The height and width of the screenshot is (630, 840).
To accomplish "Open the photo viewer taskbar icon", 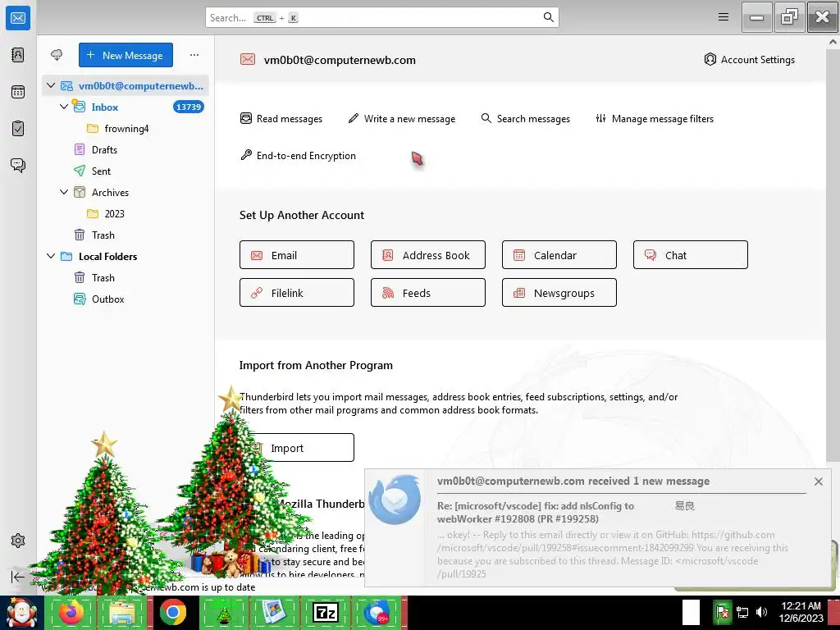I will click(x=274, y=612).
